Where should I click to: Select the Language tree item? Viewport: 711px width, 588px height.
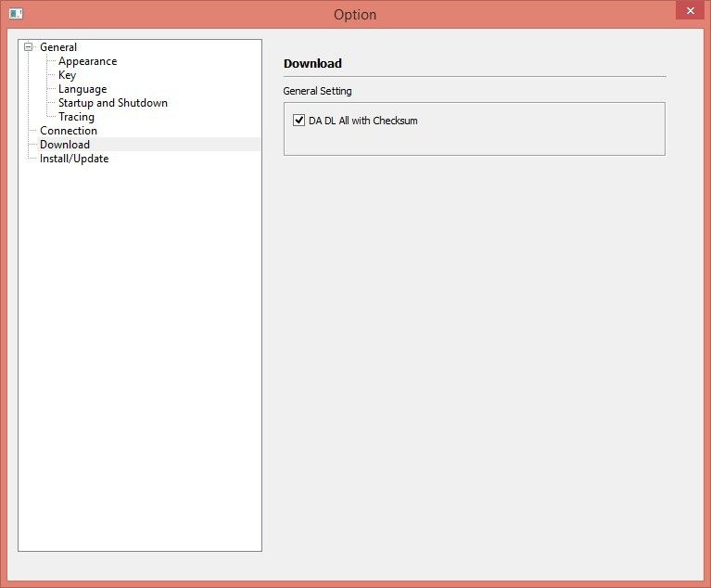[83, 89]
